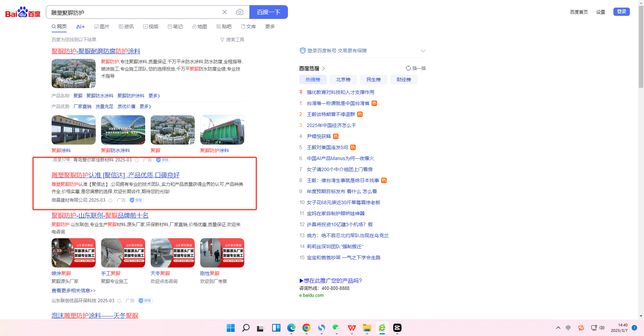This screenshot has height=336, width=644.
Task: Select 热搜榜 hot list tab
Action: click(313, 80)
